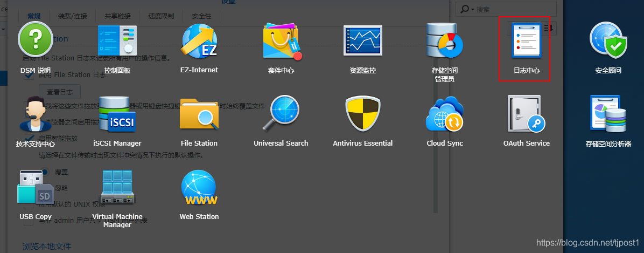Toggle admin 用户共享 checkbox
This screenshot has height=253, width=644.
point(29,221)
